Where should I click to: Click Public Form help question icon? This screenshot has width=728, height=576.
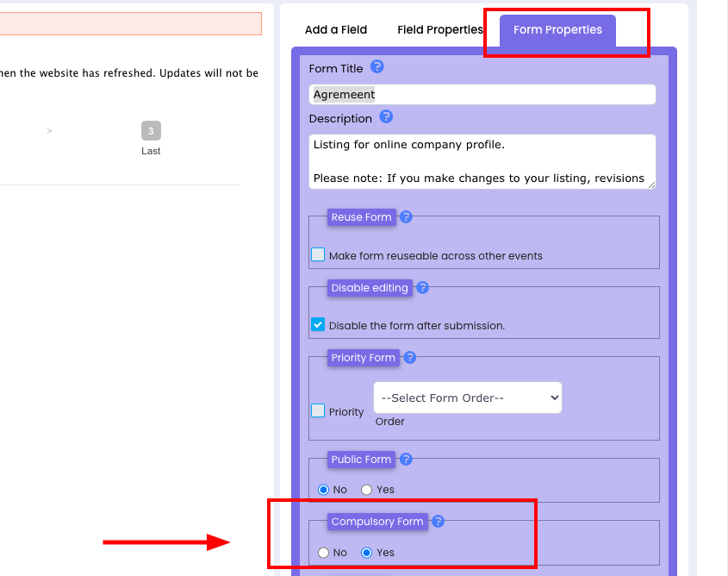pyautogui.click(x=406, y=459)
